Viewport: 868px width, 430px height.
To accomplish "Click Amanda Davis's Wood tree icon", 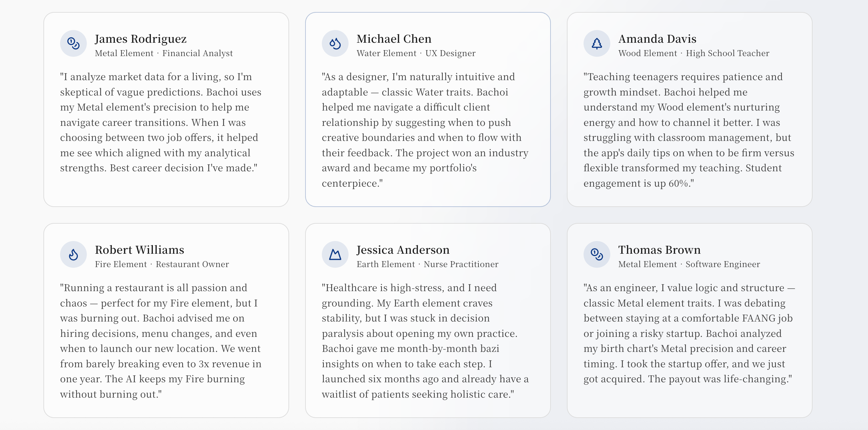I will tap(597, 43).
